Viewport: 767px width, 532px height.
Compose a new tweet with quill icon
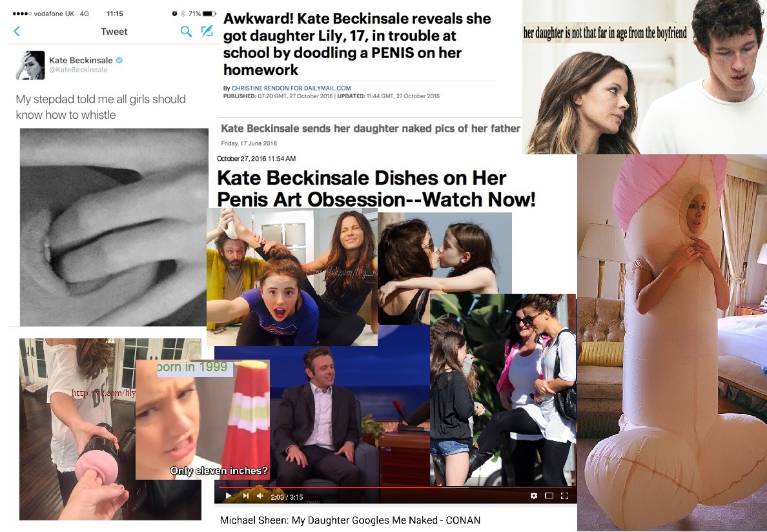pos(207,31)
